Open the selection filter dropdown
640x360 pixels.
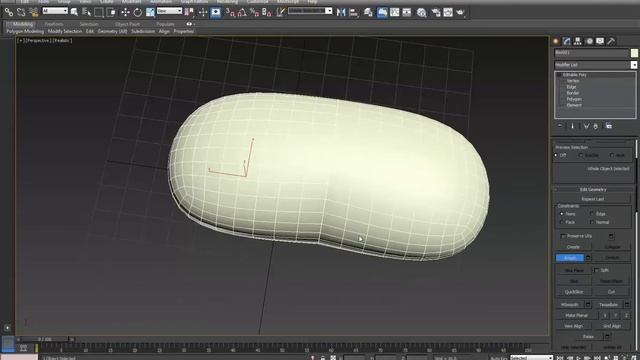point(55,11)
